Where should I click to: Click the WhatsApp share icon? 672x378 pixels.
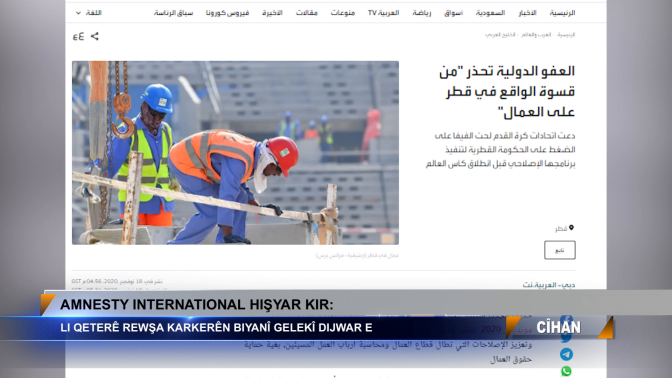(x=566, y=371)
